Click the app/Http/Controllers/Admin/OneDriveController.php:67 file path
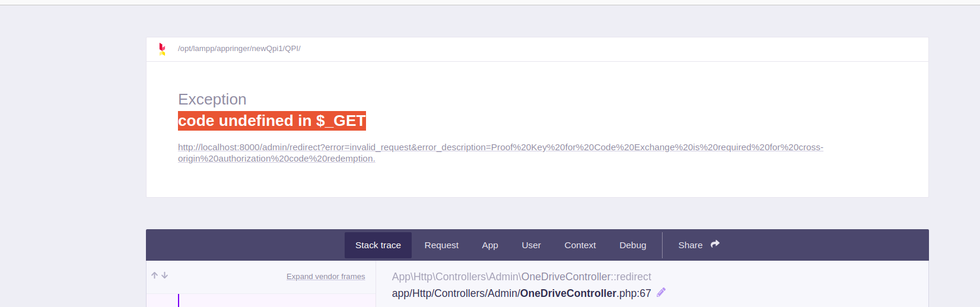Image resolution: width=980 pixels, height=307 pixels. pos(521,293)
